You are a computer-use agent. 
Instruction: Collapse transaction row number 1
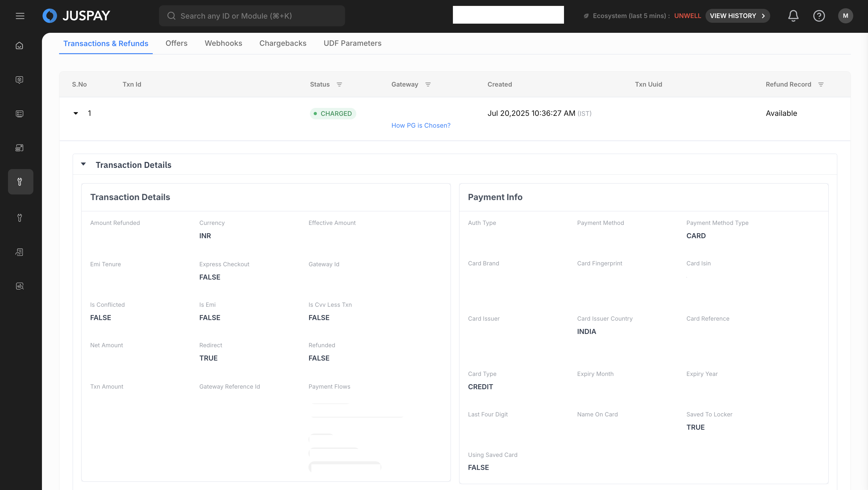tap(76, 113)
